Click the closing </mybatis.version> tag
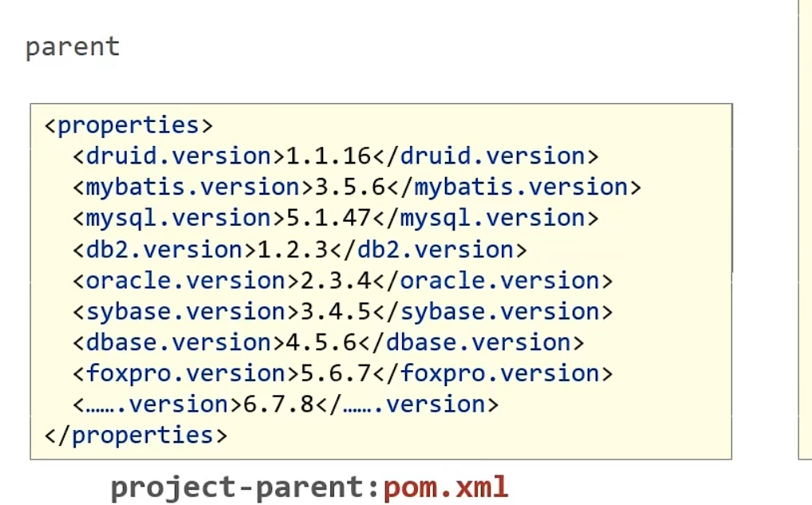 coord(514,187)
